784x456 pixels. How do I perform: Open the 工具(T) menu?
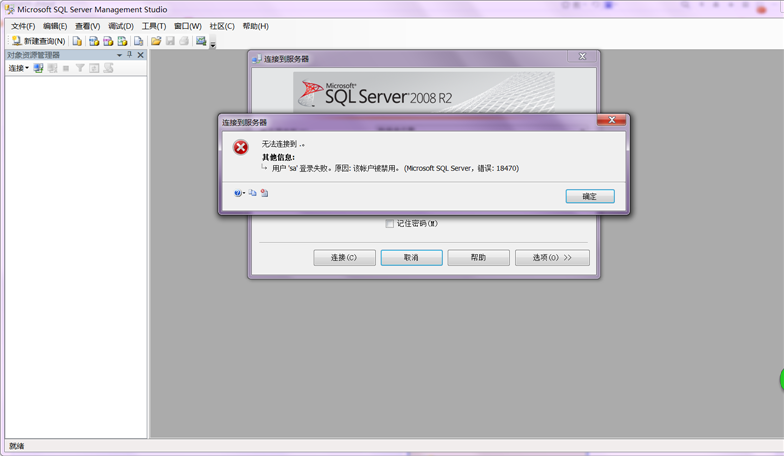click(x=154, y=26)
